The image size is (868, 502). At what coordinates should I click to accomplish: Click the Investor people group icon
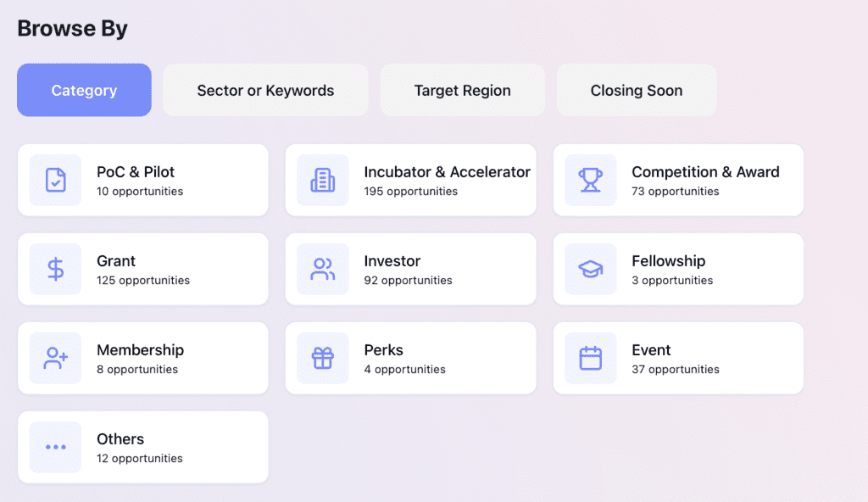pyautogui.click(x=322, y=269)
